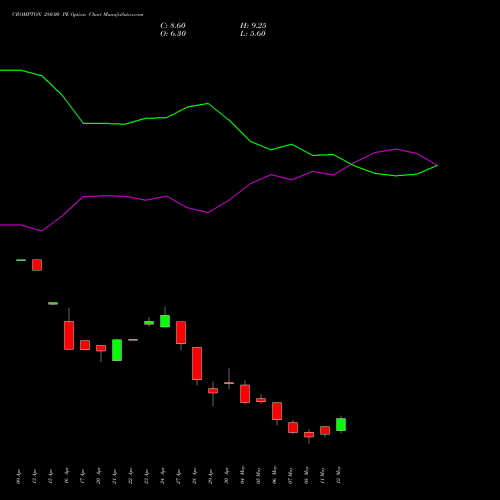
Task: Click the green candle for 21 Apr
Action: (x=117, y=350)
